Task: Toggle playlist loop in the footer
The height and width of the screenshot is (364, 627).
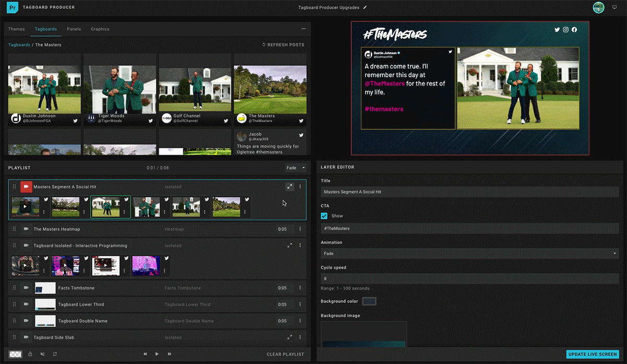Action: [x=54, y=354]
